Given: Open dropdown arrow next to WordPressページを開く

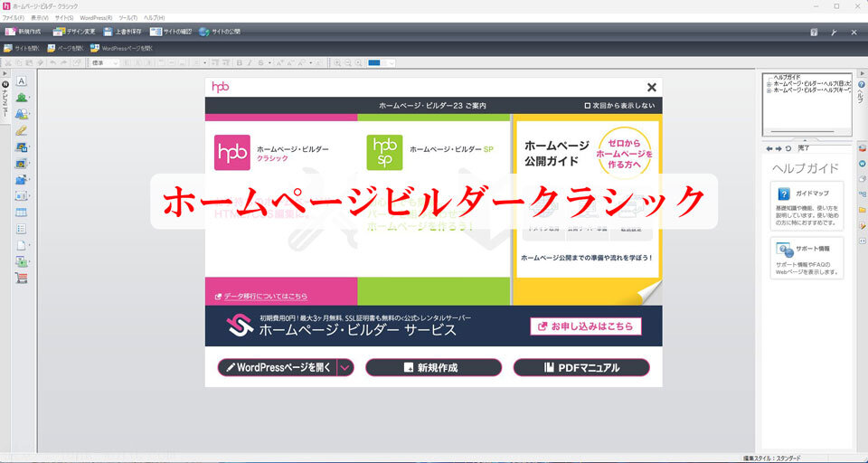Looking at the screenshot, I should pyautogui.click(x=345, y=367).
